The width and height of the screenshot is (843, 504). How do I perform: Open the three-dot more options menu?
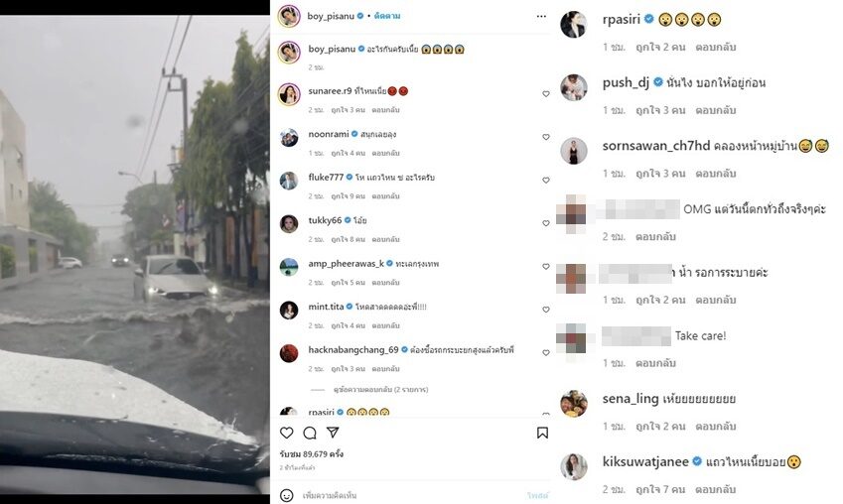tap(541, 16)
